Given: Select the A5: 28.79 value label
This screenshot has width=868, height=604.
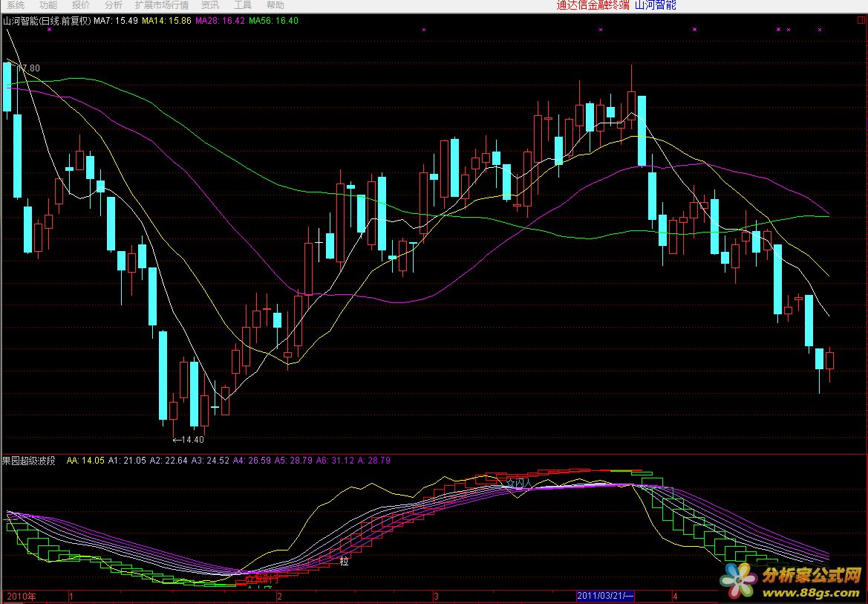Looking at the screenshot, I should tap(293, 461).
